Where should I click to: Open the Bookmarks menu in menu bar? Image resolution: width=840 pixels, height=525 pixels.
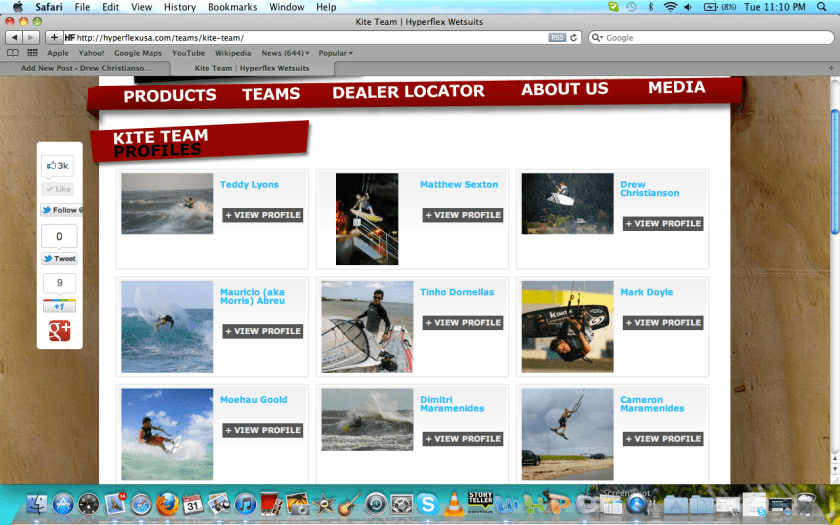coord(232,7)
